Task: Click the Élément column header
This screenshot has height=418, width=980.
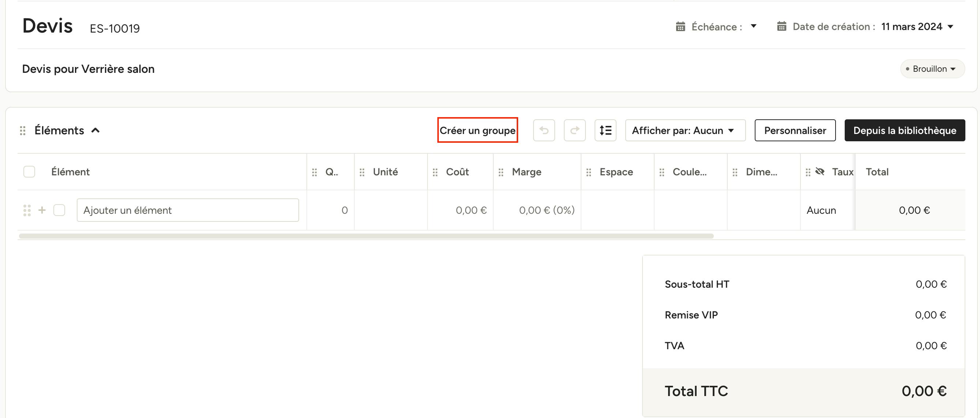Action: click(70, 172)
